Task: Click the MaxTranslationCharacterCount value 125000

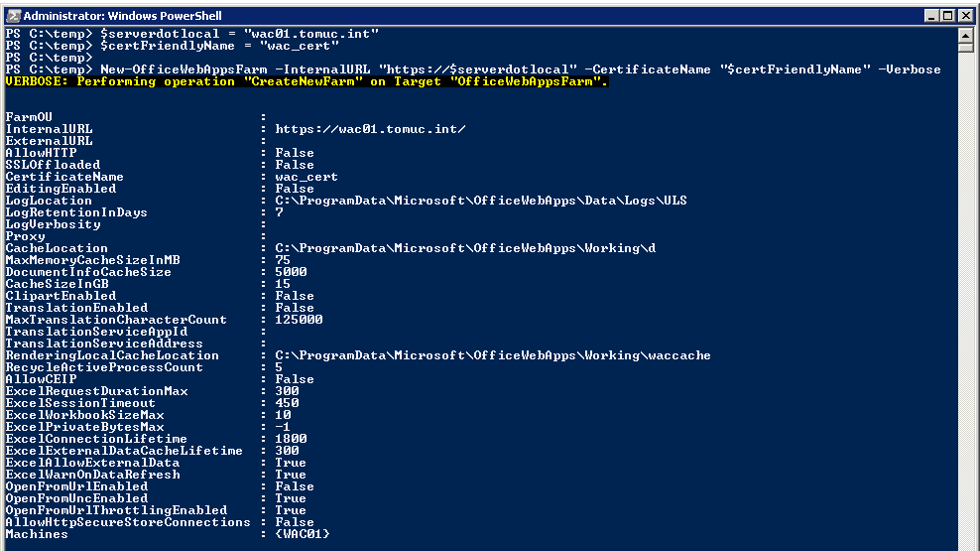Action: [299, 320]
